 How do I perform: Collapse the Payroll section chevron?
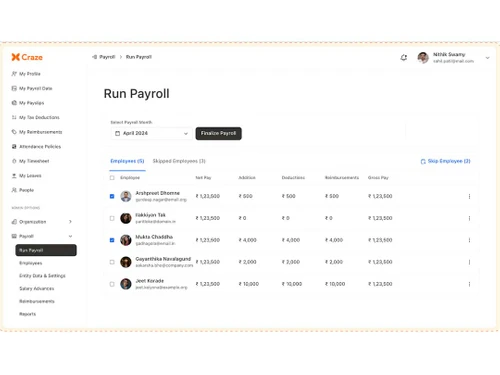click(x=70, y=236)
